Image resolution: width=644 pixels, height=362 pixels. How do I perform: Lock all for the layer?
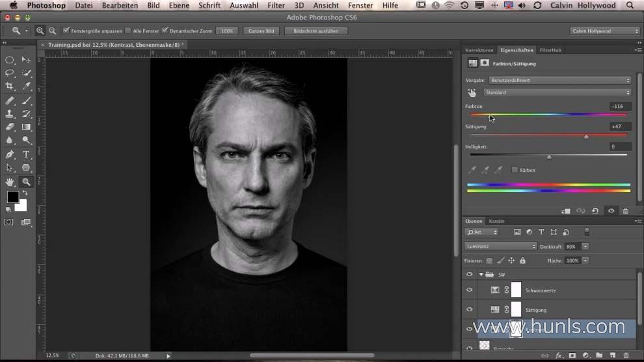(x=522, y=260)
